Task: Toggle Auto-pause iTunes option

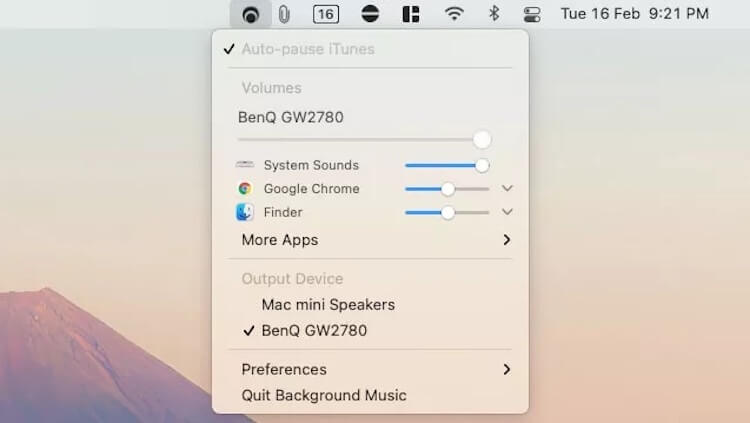Action: pyautogui.click(x=370, y=49)
